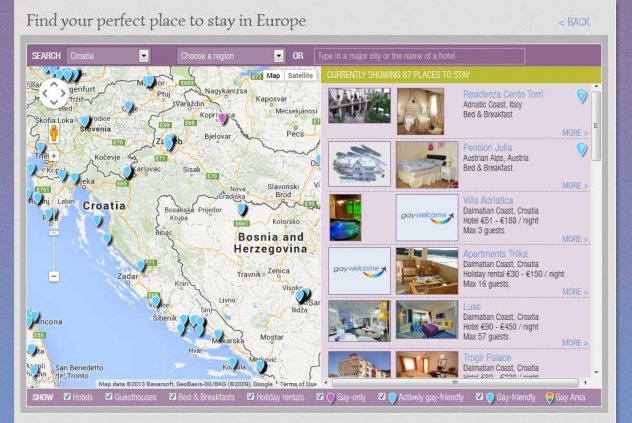Uncheck the Hotels checkbox
Image resolution: width=632 pixels, height=423 pixels.
[67, 397]
